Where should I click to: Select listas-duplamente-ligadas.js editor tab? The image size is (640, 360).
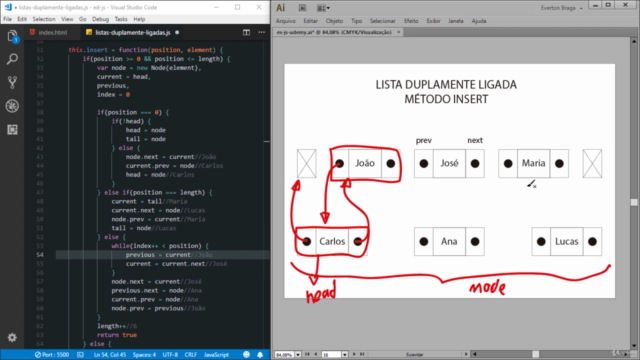[x=133, y=32]
